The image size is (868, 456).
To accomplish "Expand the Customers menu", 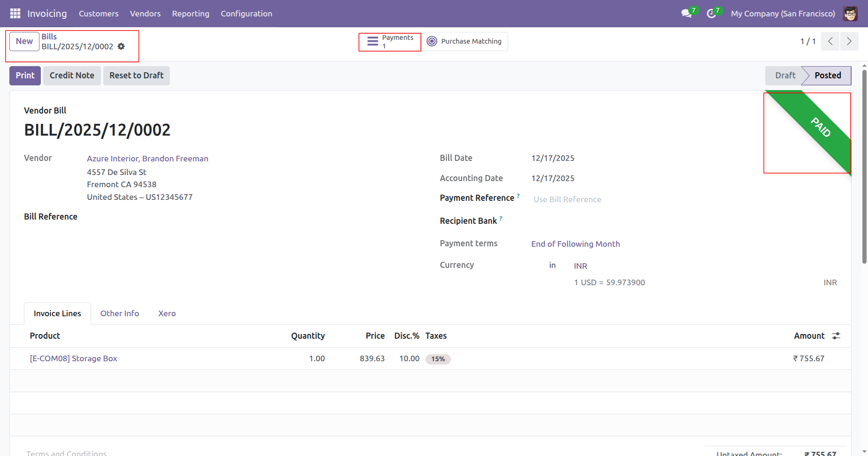I will (x=99, y=14).
